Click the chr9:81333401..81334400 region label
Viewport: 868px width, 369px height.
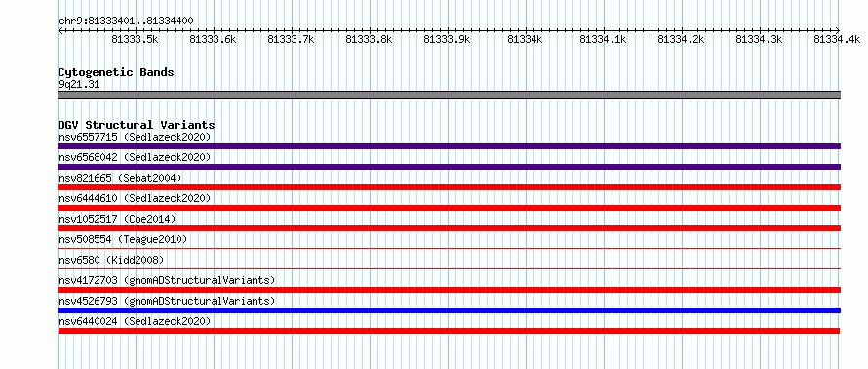[126, 21]
